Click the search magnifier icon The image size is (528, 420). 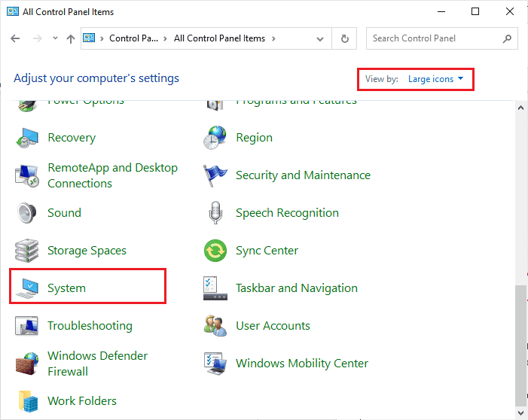507,38
